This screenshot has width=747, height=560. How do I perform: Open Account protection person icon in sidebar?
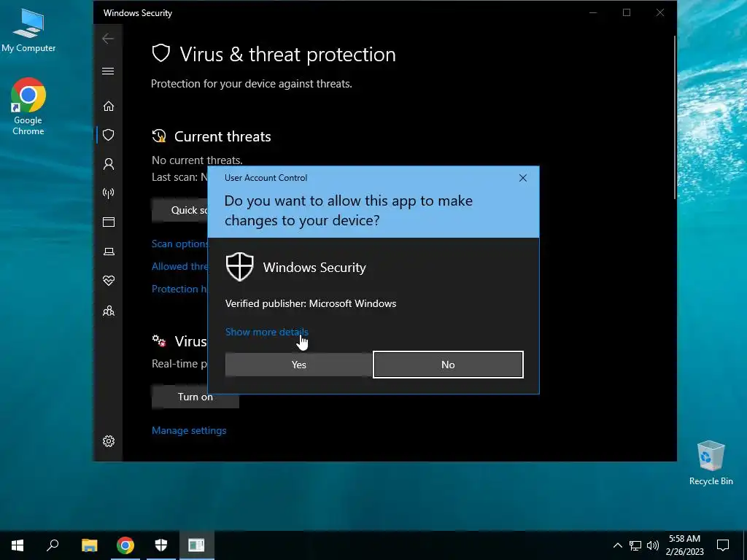point(109,164)
